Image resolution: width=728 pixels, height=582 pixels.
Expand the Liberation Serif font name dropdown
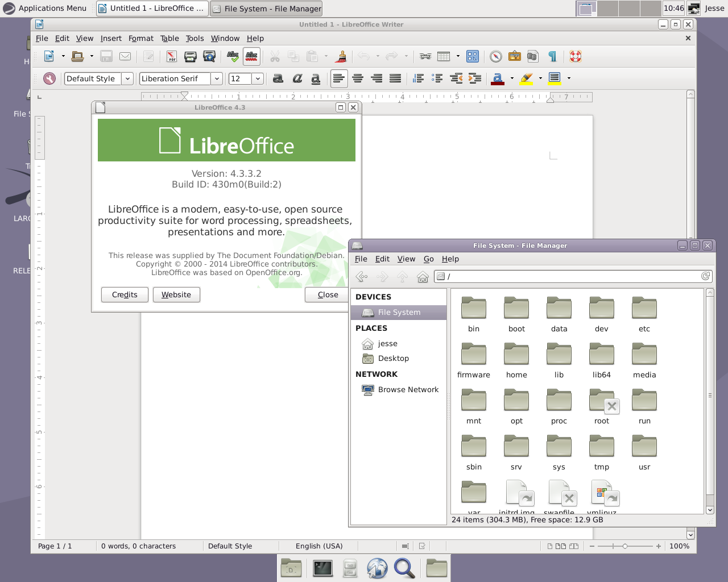(x=217, y=78)
